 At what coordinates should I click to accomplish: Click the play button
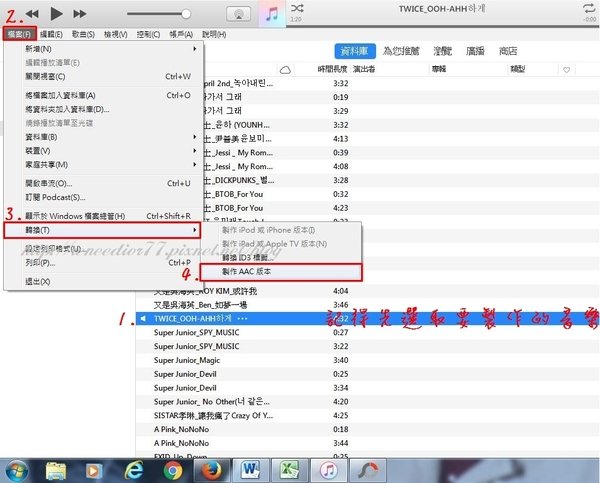point(56,14)
